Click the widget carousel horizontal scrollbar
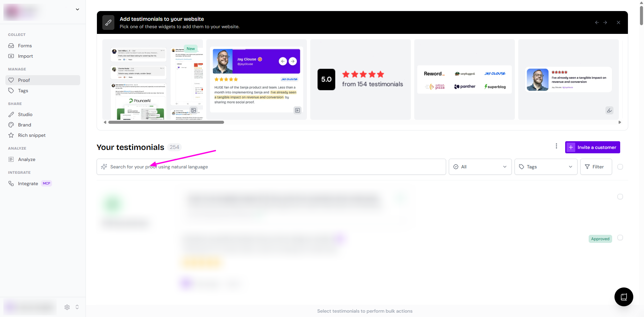644x317 pixels. [x=166, y=122]
